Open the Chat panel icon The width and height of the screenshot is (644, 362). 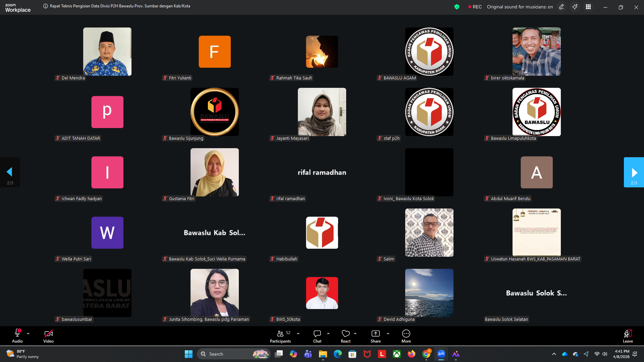click(317, 334)
